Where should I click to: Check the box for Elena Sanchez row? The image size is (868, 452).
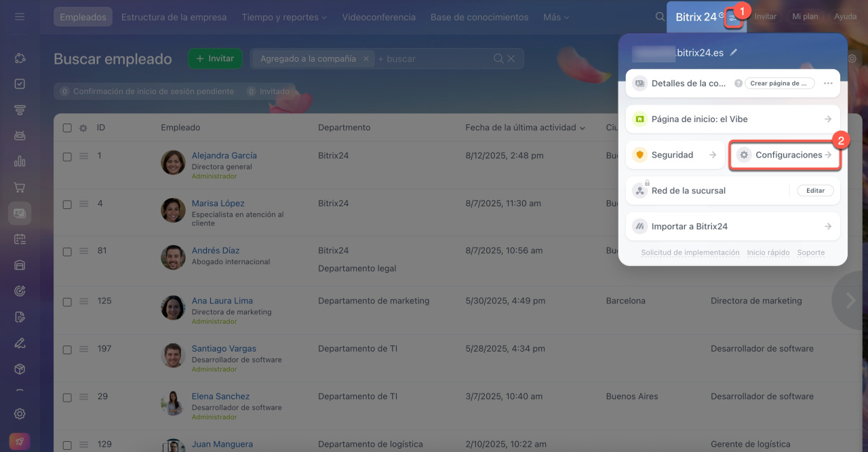[67, 396]
